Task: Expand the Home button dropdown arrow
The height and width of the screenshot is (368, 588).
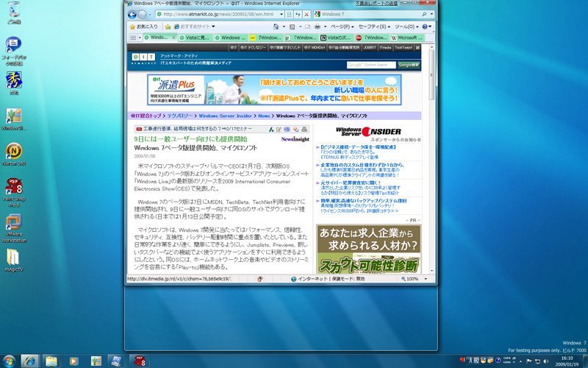Action: coord(284,26)
